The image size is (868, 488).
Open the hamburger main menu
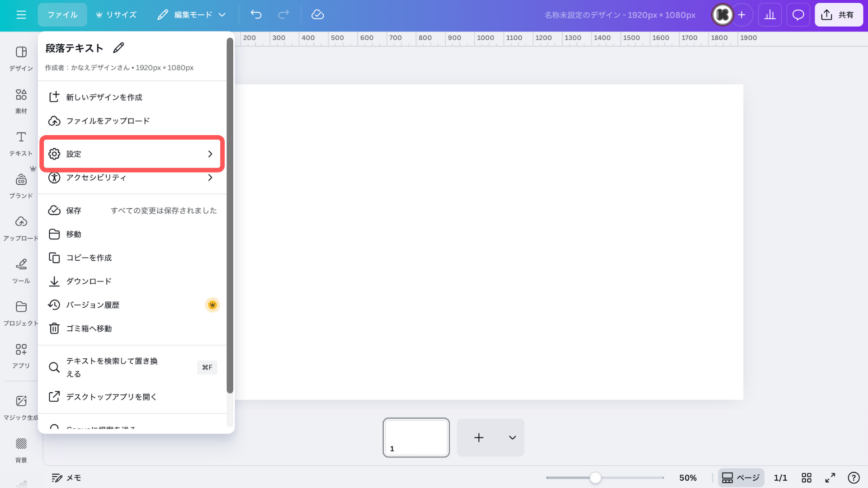tap(21, 15)
